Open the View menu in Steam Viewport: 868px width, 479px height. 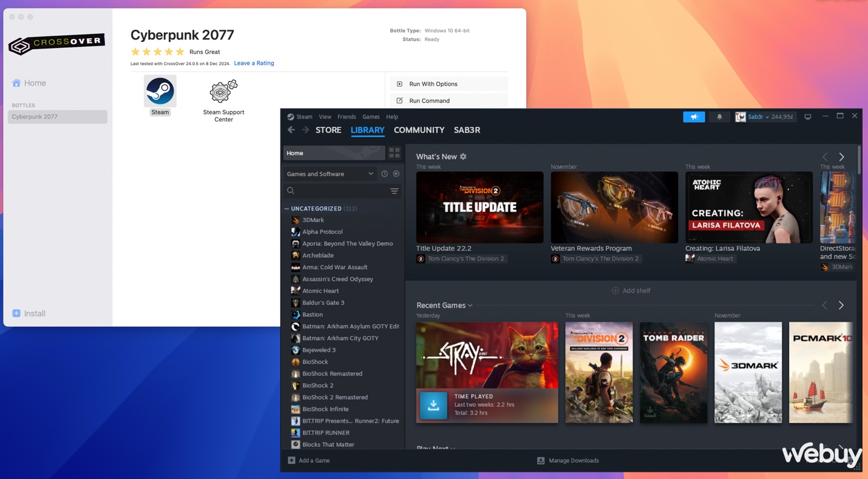pos(325,117)
